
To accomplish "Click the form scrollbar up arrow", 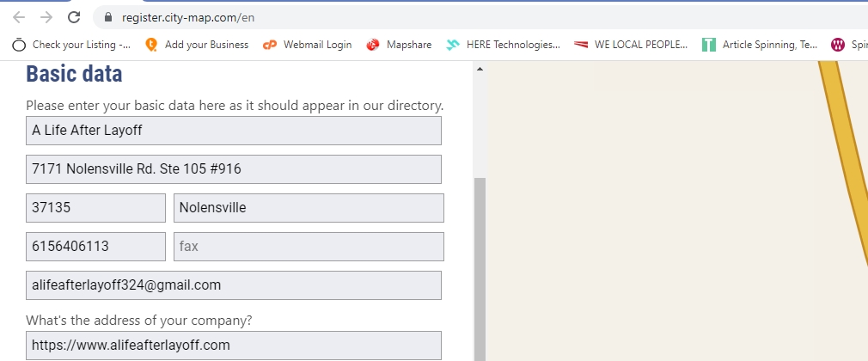I will click(480, 69).
